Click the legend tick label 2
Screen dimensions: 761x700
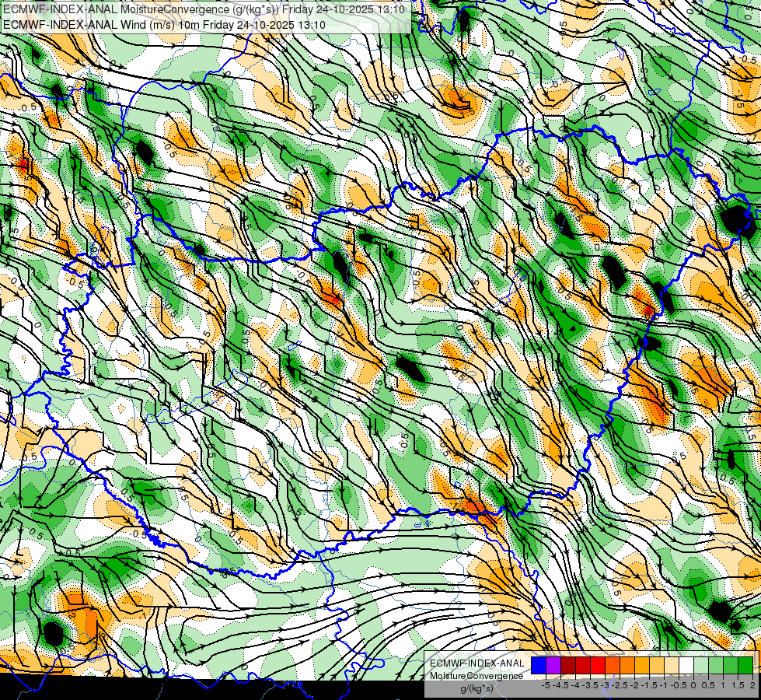tap(752, 685)
